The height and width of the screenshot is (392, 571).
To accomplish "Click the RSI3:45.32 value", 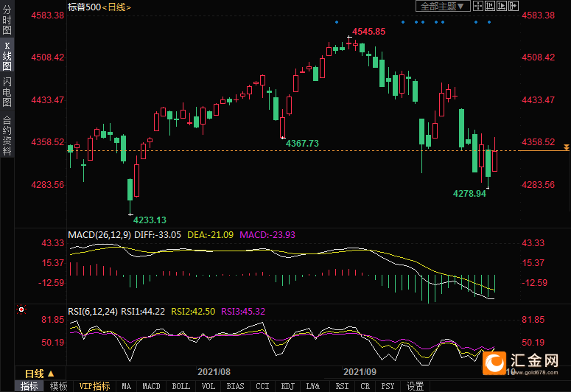I will pyautogui.click(x=243, y=312).
